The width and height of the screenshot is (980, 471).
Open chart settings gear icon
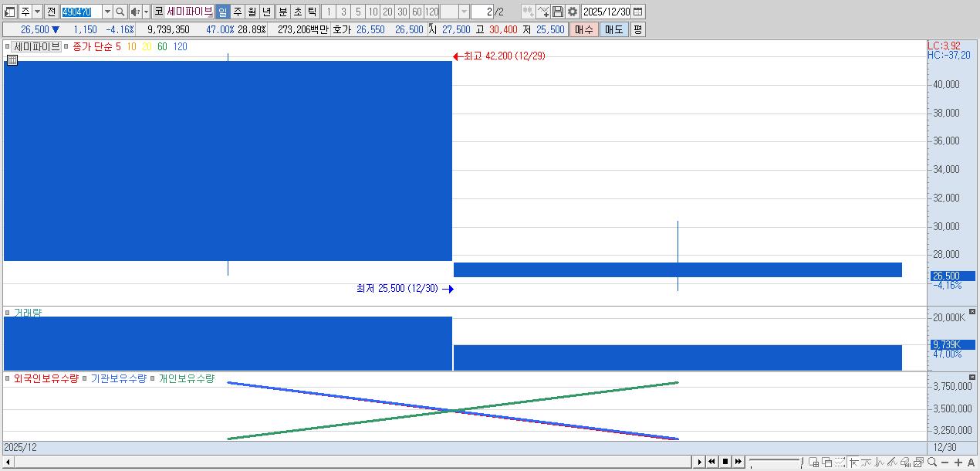coord(573,12)
